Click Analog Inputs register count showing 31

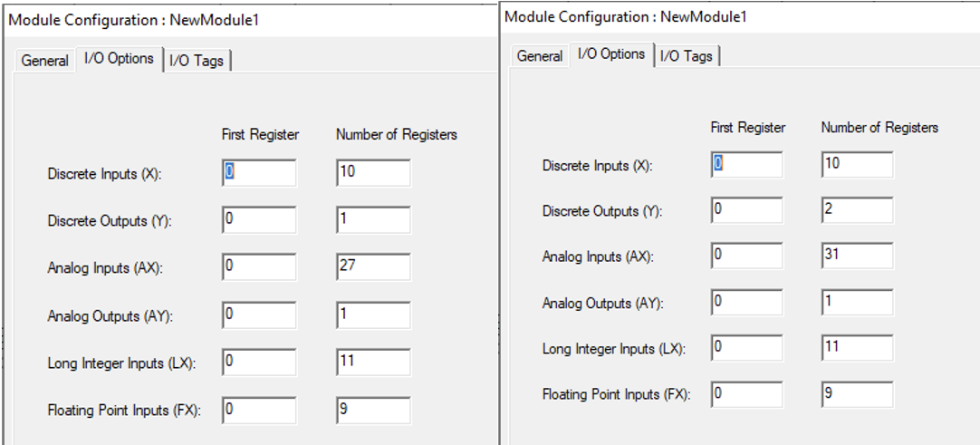(x=857, y=256)
